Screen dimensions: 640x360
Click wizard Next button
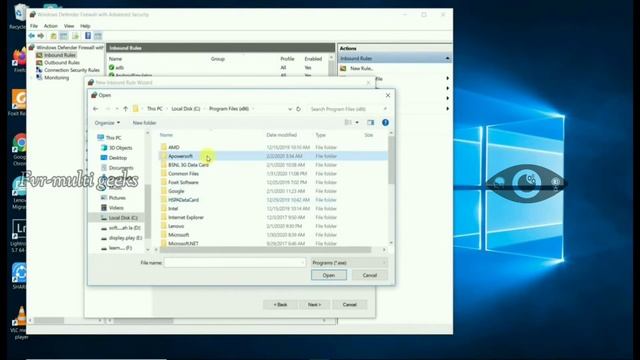click(x=314, y=304)
